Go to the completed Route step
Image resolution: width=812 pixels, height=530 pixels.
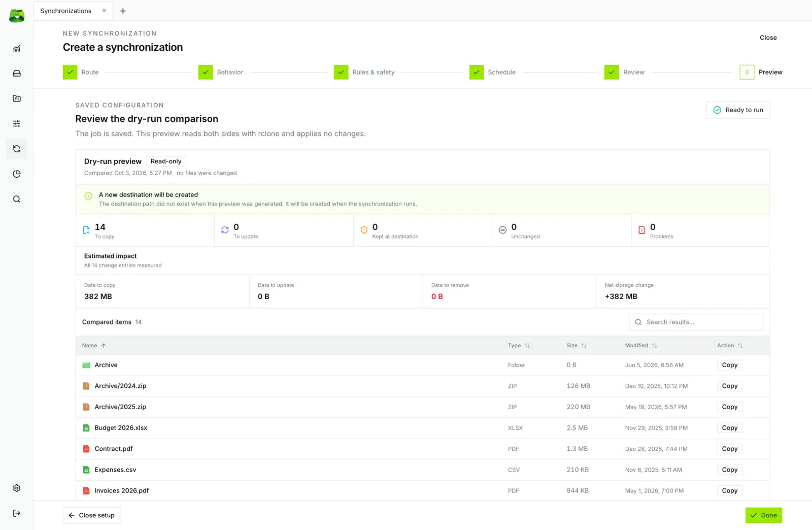pyautogui.click(x=81, y=72)
